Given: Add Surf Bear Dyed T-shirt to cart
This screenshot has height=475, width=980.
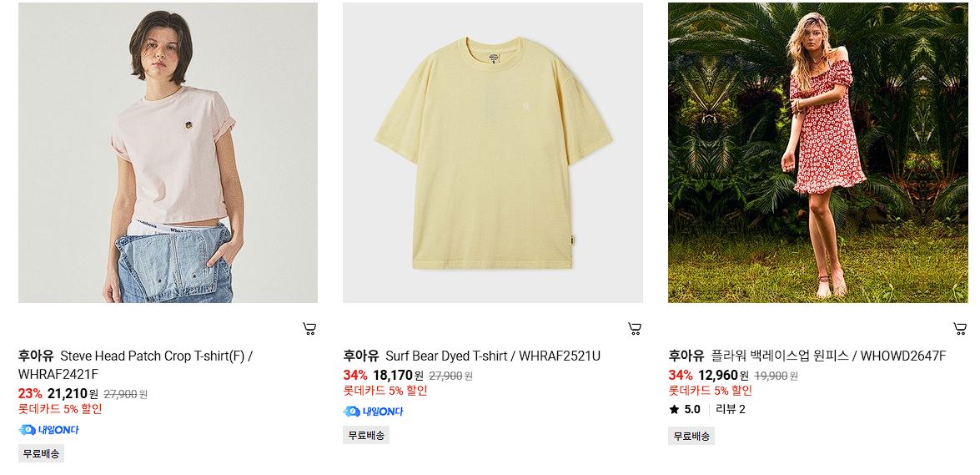Looking at the screenshot, I should coord(635,329).
